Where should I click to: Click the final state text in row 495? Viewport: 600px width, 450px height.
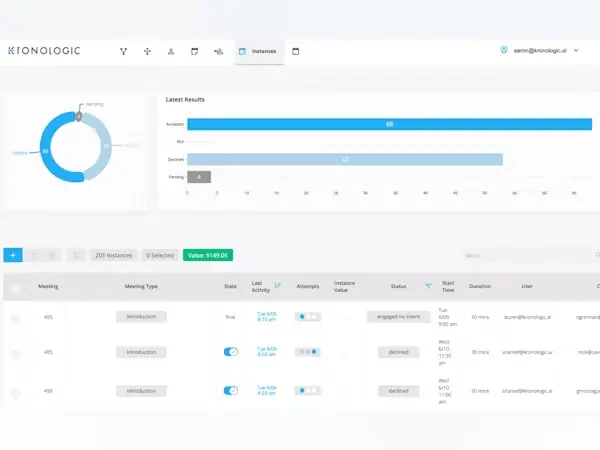pyautogui.click(x=230, y=317)
